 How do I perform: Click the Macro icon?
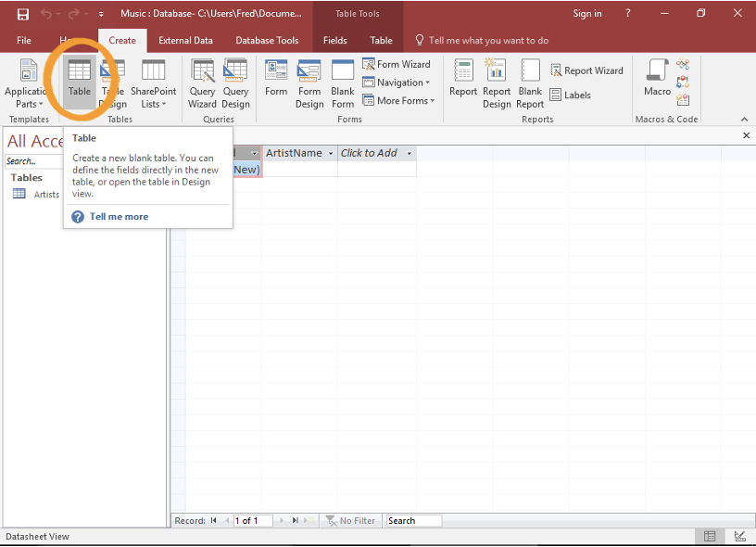[657, 82]
